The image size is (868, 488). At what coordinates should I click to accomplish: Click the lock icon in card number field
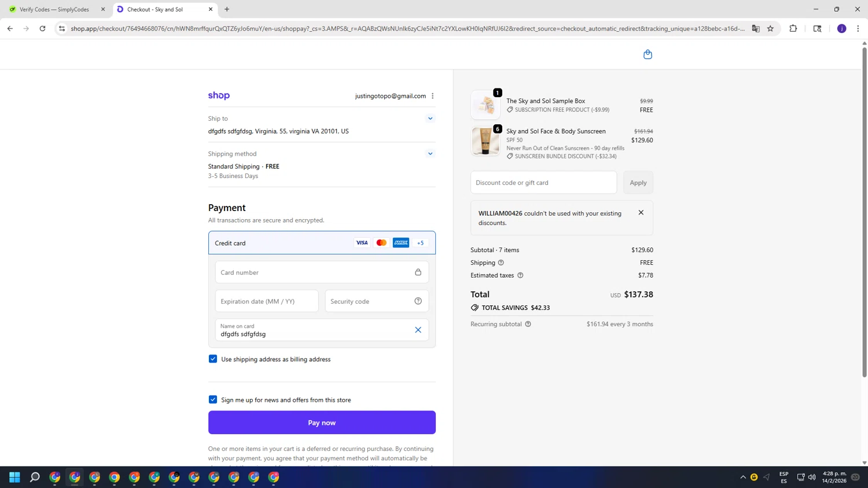pyautogui.click(x=418, y=272)
